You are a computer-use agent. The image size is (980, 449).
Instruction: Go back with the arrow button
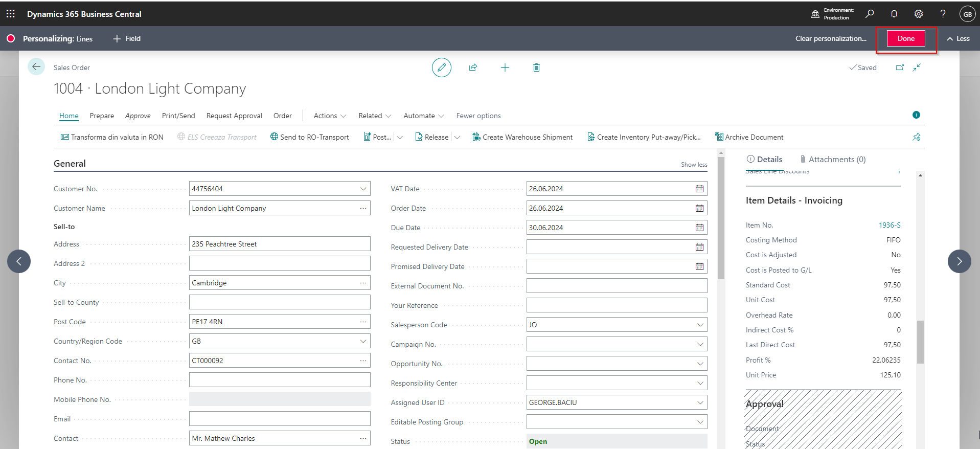pos(36,66)
